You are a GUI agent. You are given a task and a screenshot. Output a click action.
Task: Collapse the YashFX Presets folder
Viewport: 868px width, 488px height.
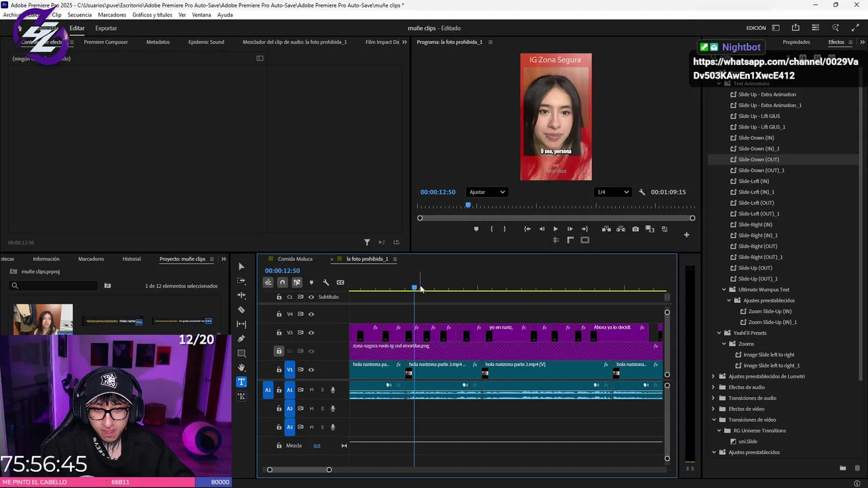(719, 333)
